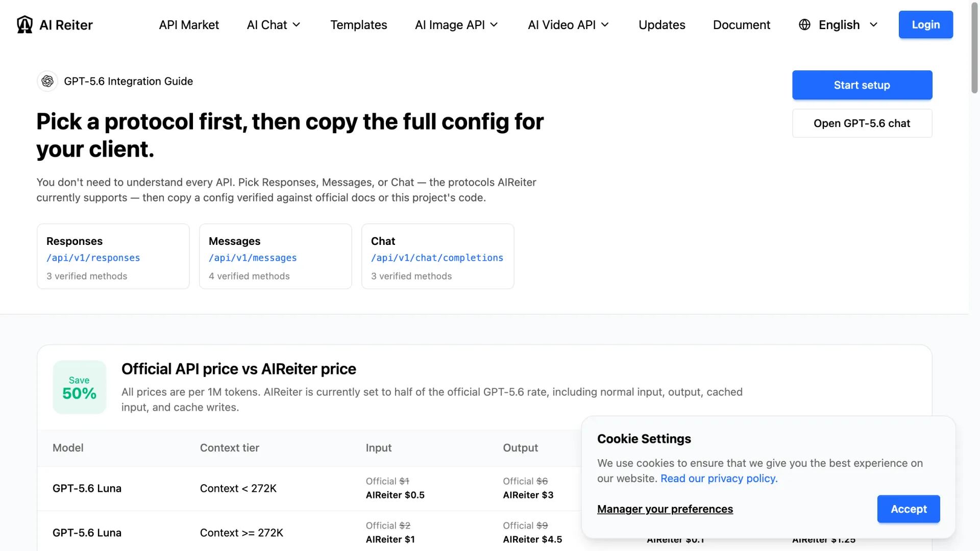This screenshot has height=551, width=980.
Task: Click the OpenAI logo beside Integration Guide
Action: (47, 81)
